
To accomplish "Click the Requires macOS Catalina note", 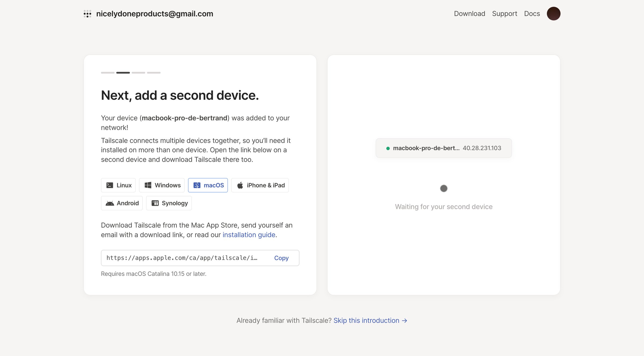I will [154, 274].
